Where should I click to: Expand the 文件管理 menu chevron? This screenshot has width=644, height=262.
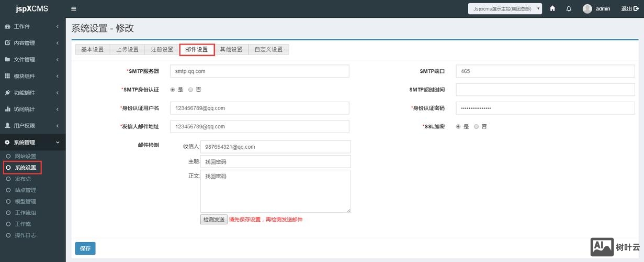click(57, 60)
